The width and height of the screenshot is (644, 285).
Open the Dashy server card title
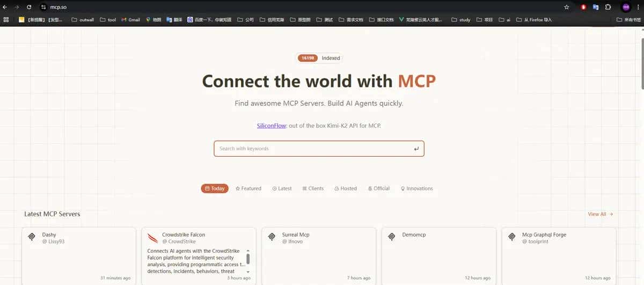click(x=49, y=235)
